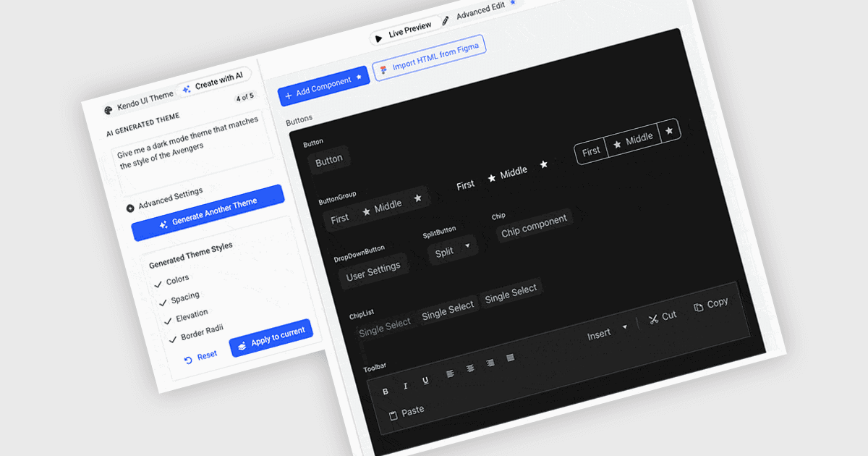Image resolution: width=868 pixels, height=456 pixels.
Task: Open the Split button dropdown arrow
Action: (467, 246)
